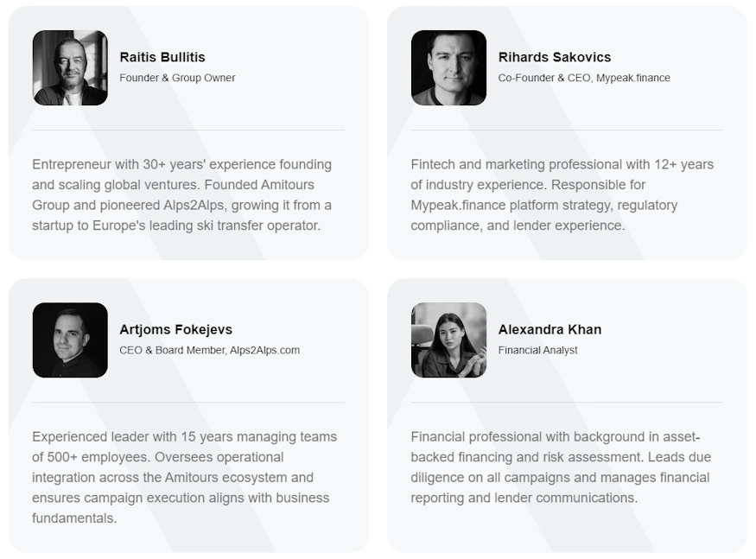Click Alexandra Khan's profile photo
Viewport: 756px width, 559px height.
point(448,340)
